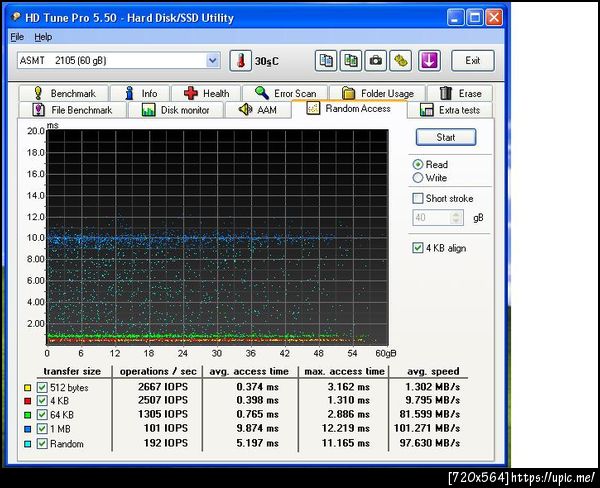
Task: Select the Read radio button
Action: click(418, 165)
